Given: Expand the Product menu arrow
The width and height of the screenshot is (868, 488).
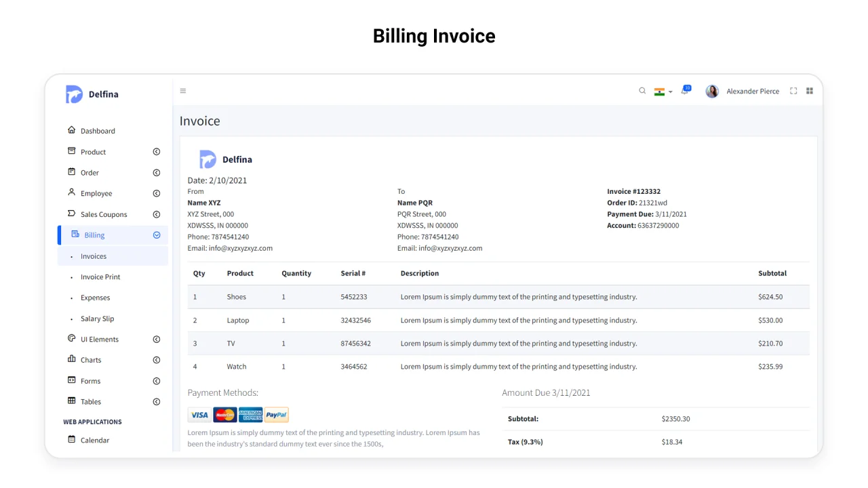Looking at the screenshot, I should (157, 152).
